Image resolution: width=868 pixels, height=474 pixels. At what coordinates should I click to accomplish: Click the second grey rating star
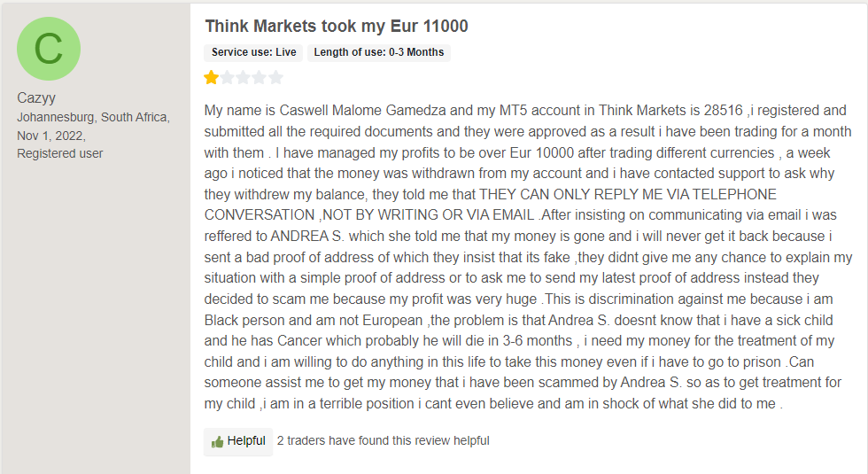228,78
